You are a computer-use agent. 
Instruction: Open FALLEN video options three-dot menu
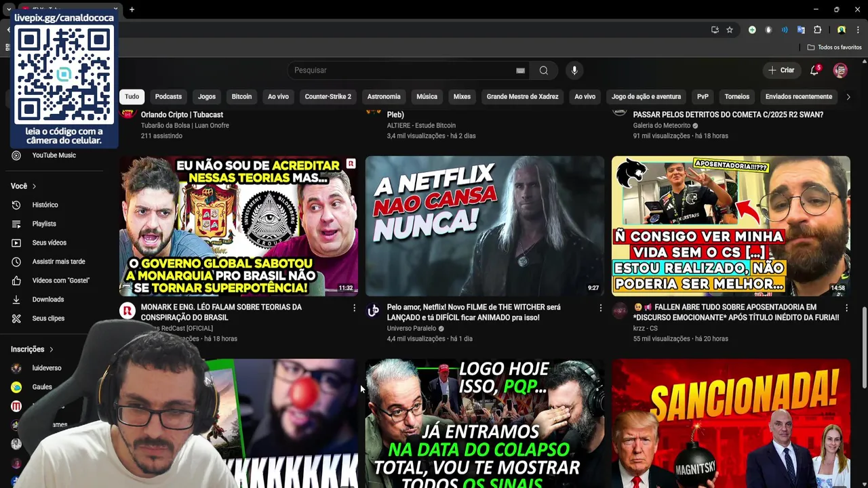pos(846,308)
